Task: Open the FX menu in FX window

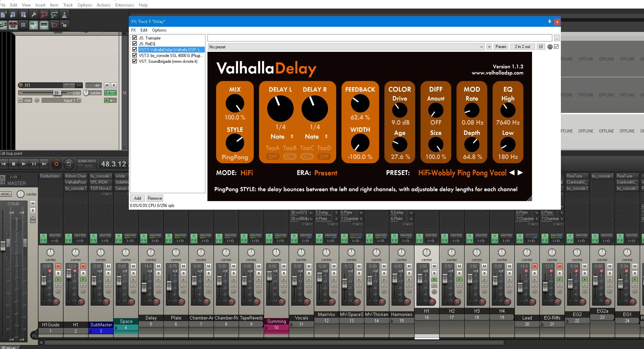Action: (x=134, y=30)
